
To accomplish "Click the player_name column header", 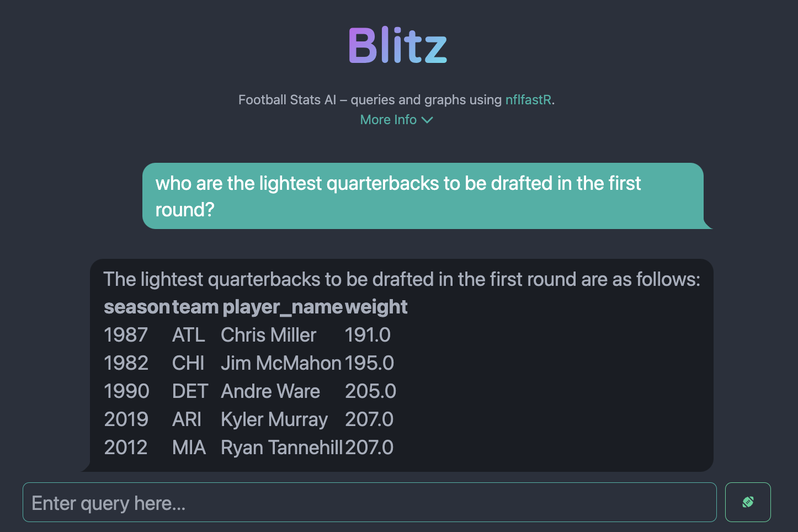I will [x=283, y=307].
